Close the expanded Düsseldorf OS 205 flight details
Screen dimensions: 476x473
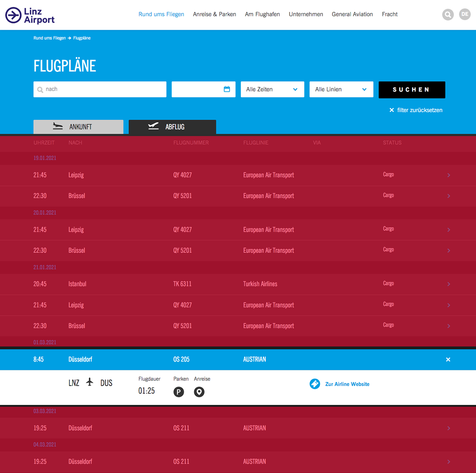tap(448, 360)
